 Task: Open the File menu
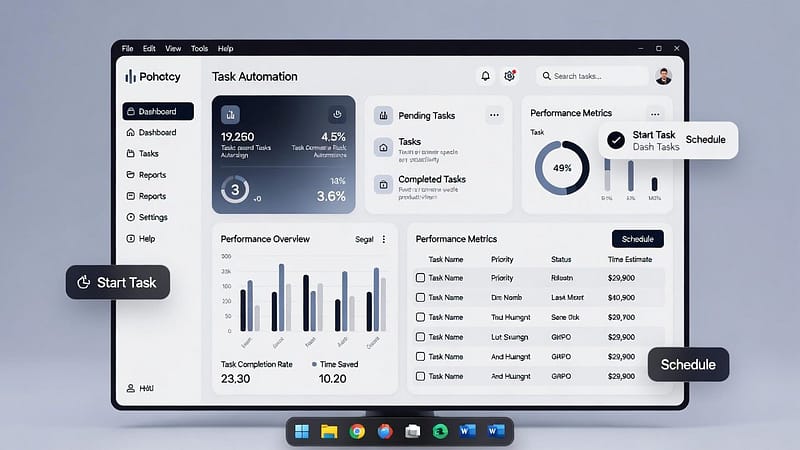pyautogui.click(x=127, y=48)
